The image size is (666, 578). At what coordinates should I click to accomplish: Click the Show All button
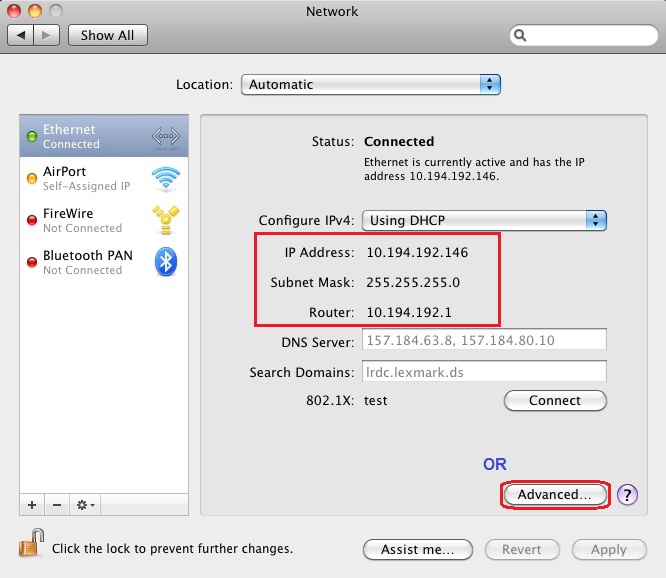point(108,35)
